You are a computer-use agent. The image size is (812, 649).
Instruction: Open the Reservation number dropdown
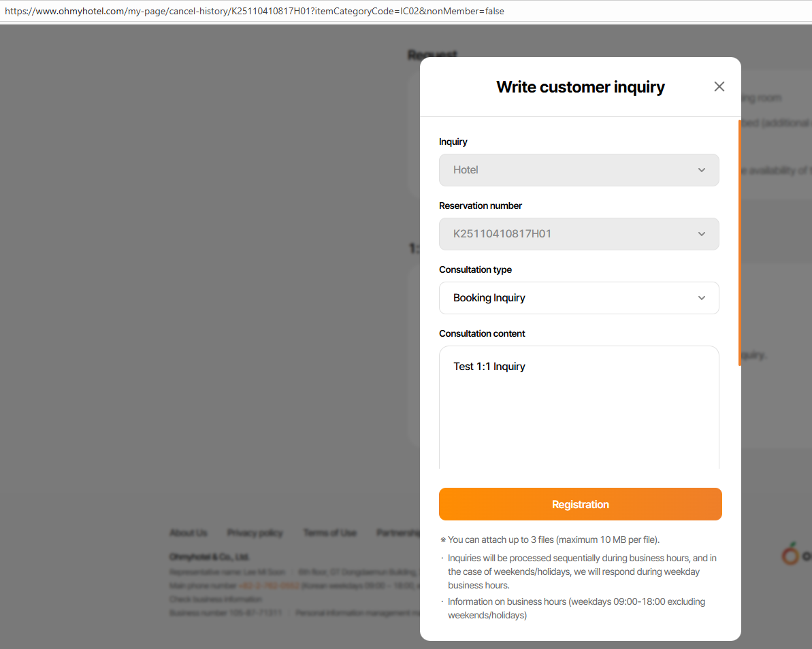pos(579,234)
